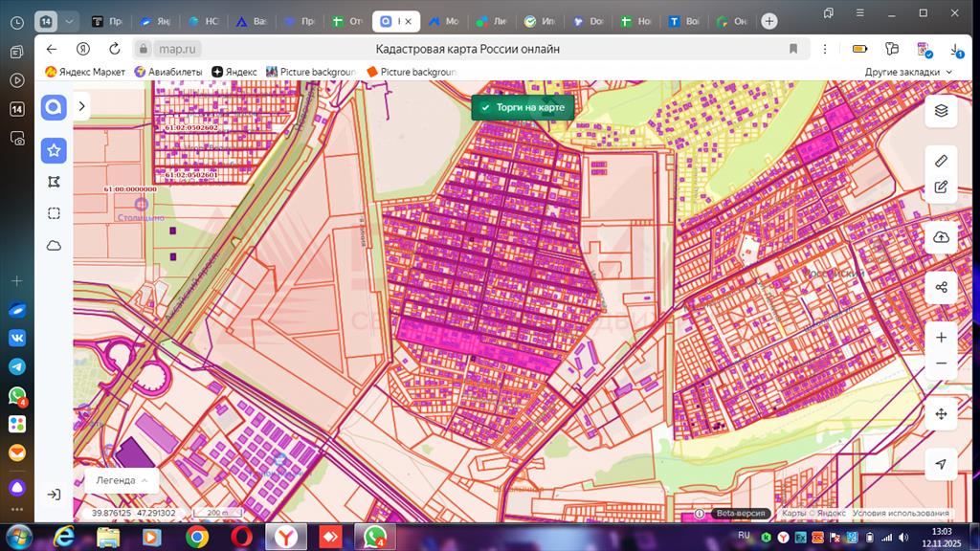
Task: Select the ruler measurement tool
Action: [x=941, y=161]
